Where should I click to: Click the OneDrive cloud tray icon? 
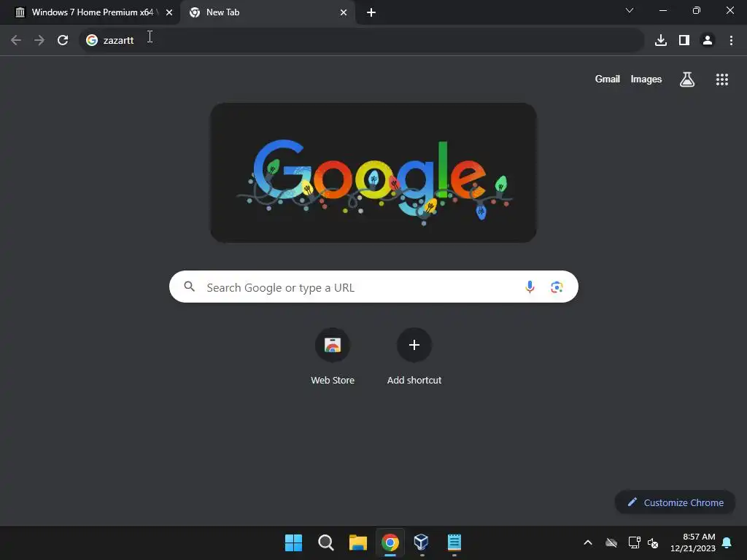pyautogui.click(x=611, y=542)
